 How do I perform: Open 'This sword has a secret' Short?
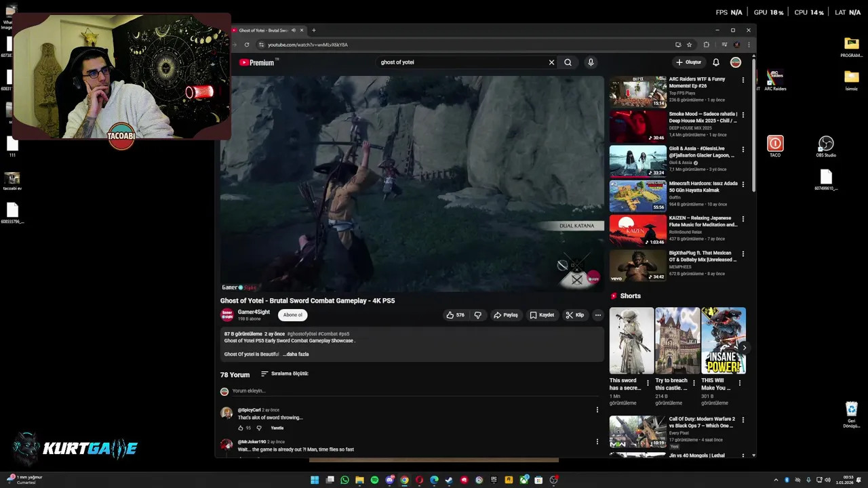pos(631,341)
